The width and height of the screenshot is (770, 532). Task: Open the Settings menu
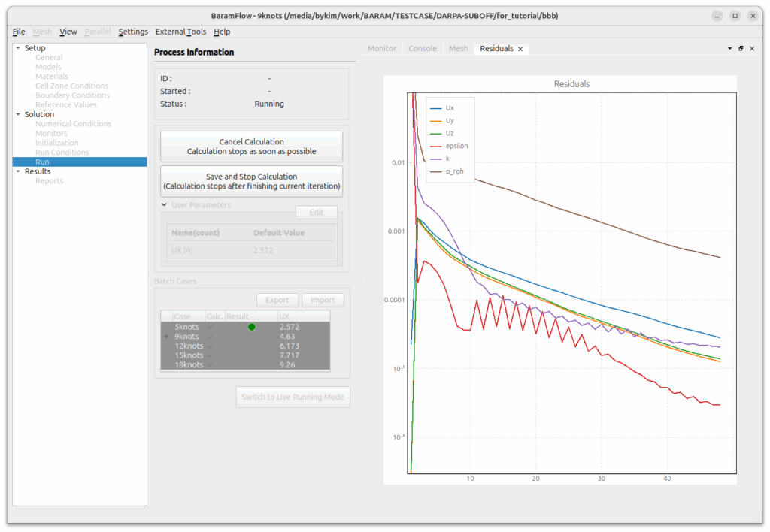[x=133, y=32]
